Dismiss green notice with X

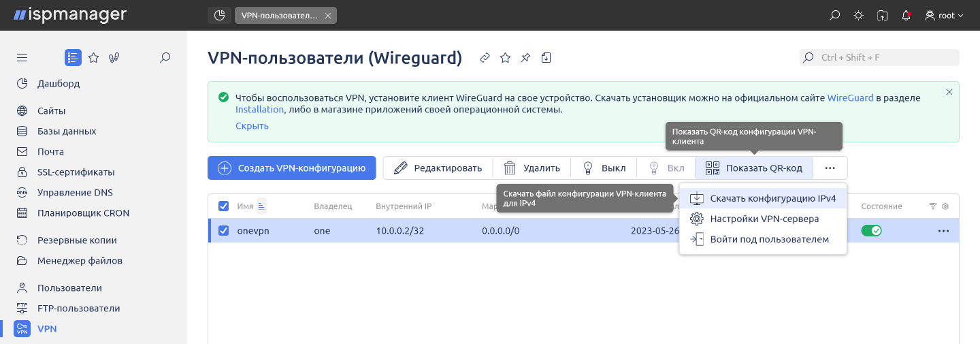click(949, 91)
